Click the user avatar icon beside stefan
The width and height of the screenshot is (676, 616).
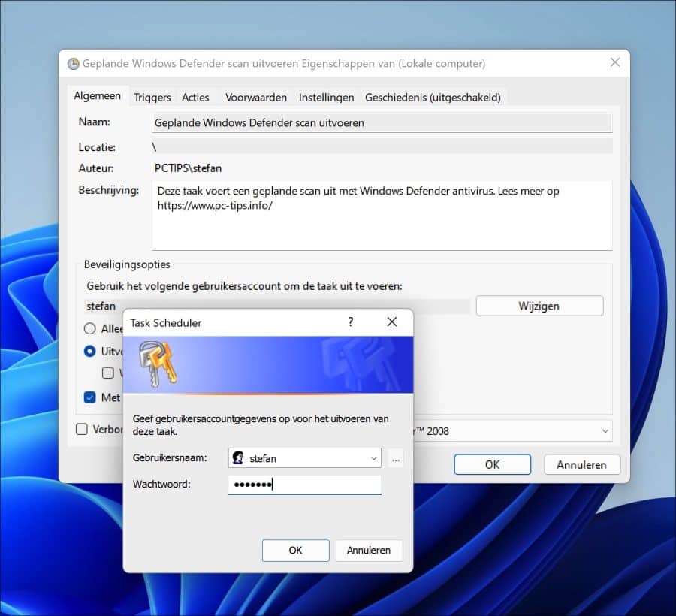(238, 457)
